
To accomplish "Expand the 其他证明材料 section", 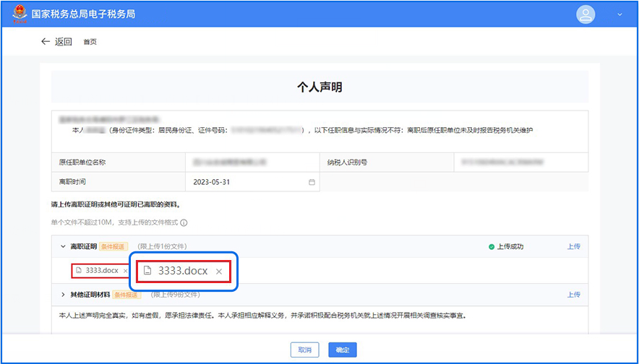I will pos(63,295).
